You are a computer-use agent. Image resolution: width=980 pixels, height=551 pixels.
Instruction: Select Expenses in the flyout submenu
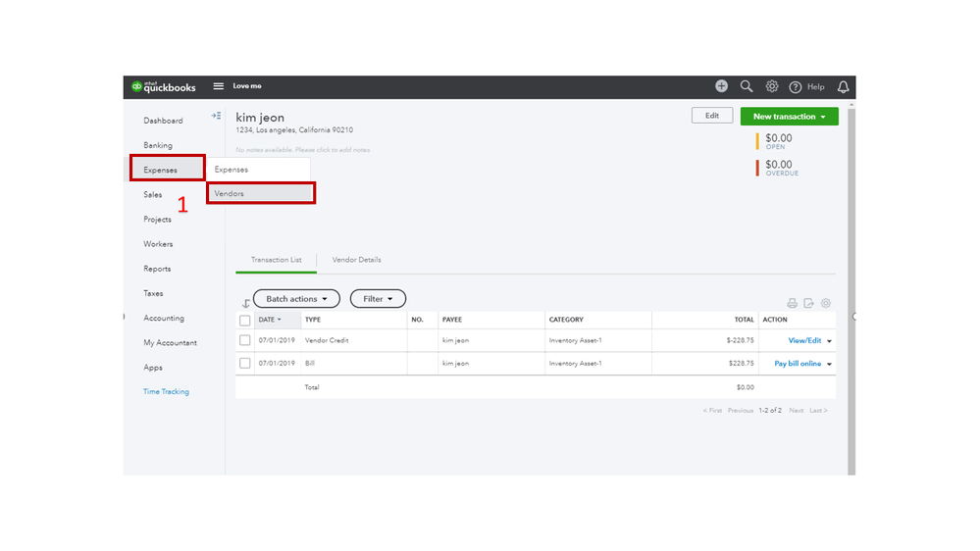(259, 170)
